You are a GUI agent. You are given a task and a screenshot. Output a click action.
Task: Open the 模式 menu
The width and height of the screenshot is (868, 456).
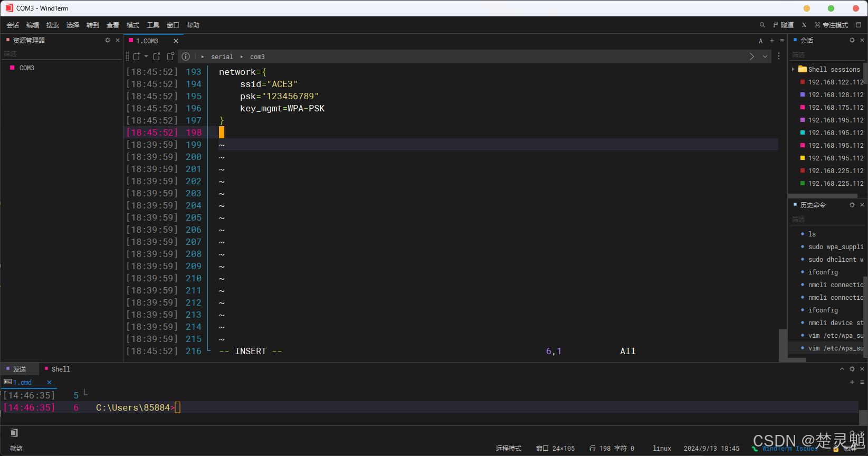[x=133, y=25]
